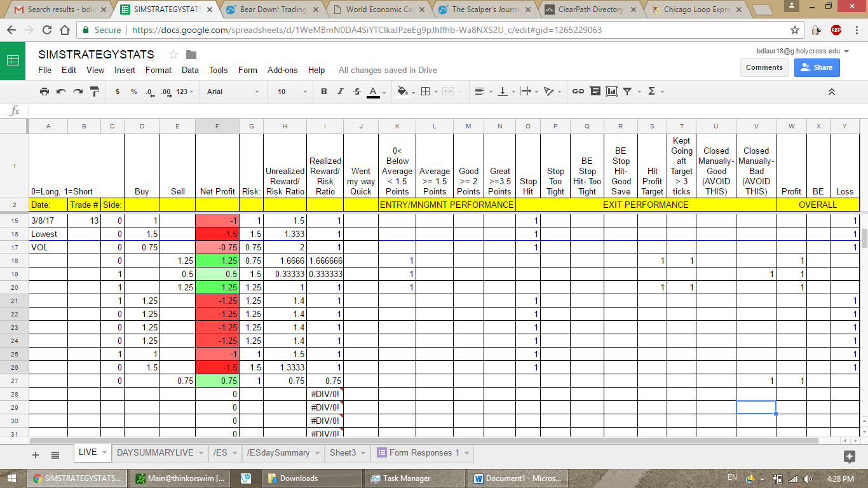Star the SIMSTRATEGYSTATS document
This screenshot has height=488, width=868.
tap(173, 55)
